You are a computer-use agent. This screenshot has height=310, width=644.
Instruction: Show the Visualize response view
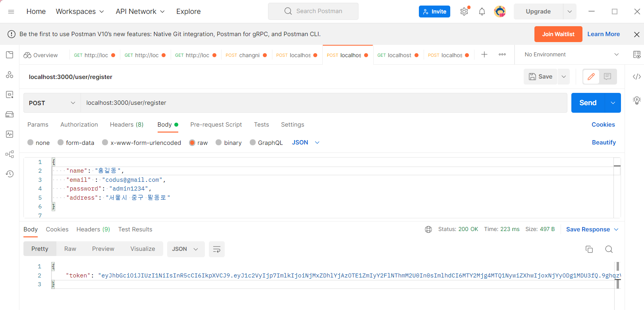(143, 249)
